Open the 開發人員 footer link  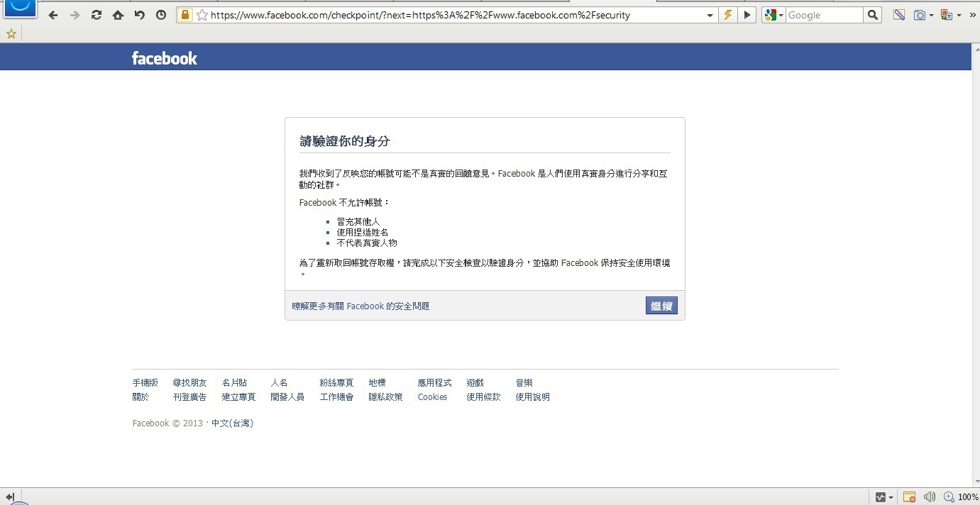click(287, 397)
